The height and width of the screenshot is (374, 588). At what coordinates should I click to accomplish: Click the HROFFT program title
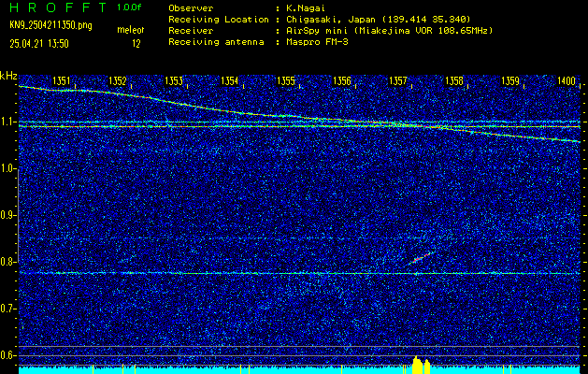click(x=59, y=7)
